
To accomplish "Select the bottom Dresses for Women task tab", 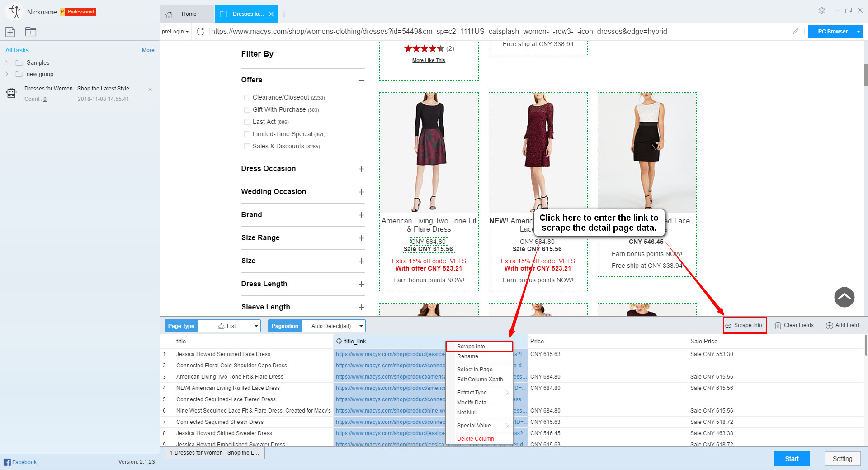I will pos(215,453).
